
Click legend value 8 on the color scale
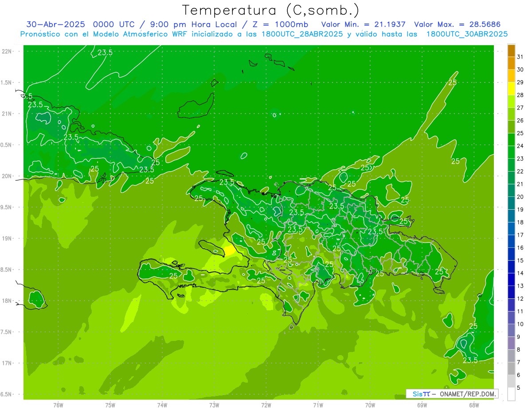coord(519,350)
